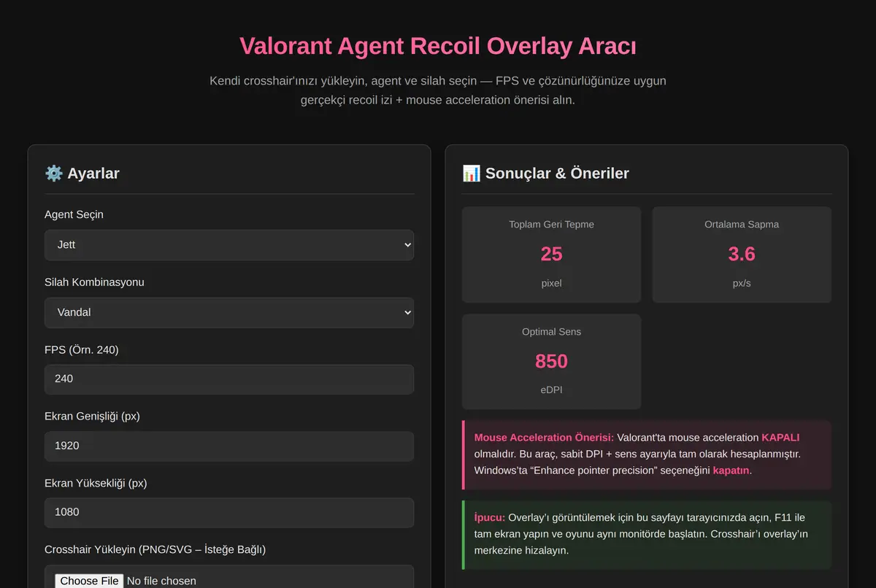
Task: Click the 'FPS (Örn. 240)' label
Action: (x=81, y=350)
